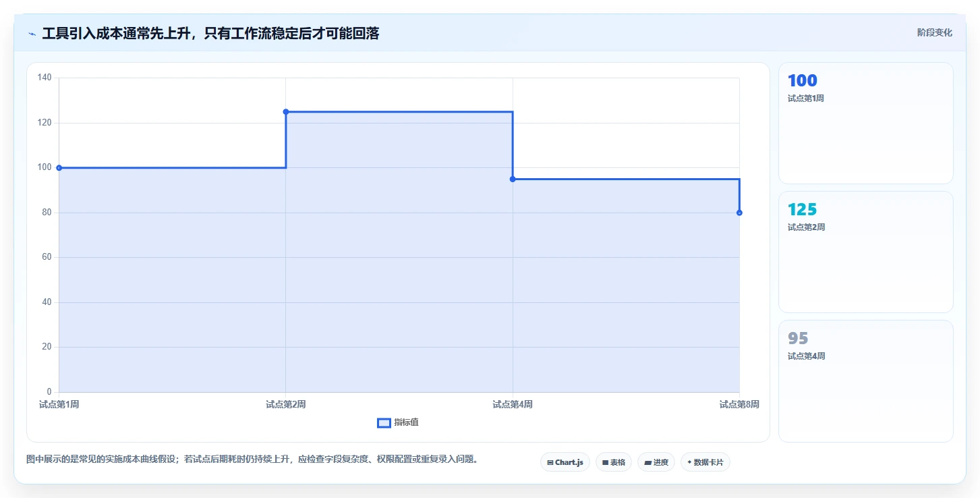The height and width of the screenshot is (498, 980).
Task: Click the x-axis label 试点第2周
Action: pos(286,404)
